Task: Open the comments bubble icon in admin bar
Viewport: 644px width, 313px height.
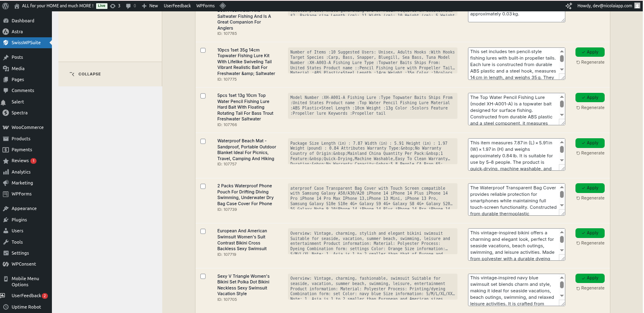Action: 131,6
